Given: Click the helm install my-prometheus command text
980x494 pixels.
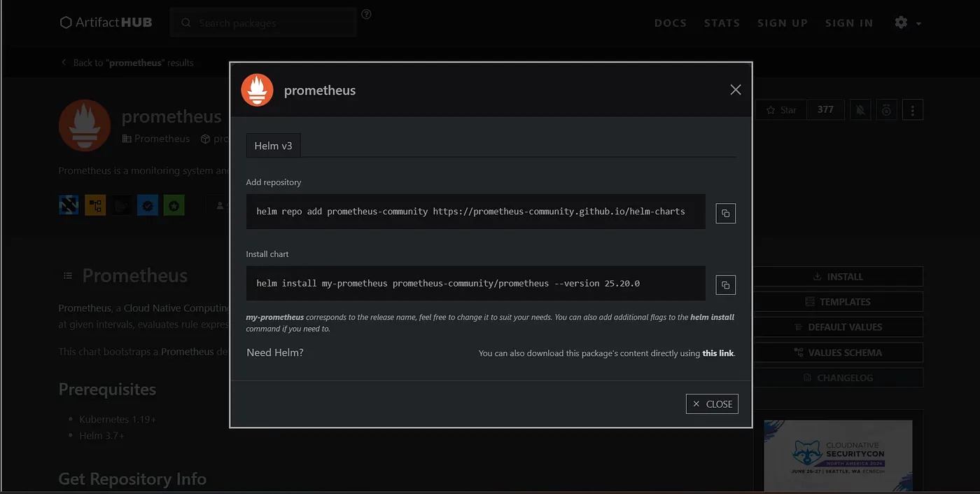Looking at the screenshot, I should click(x=448, y=283).
